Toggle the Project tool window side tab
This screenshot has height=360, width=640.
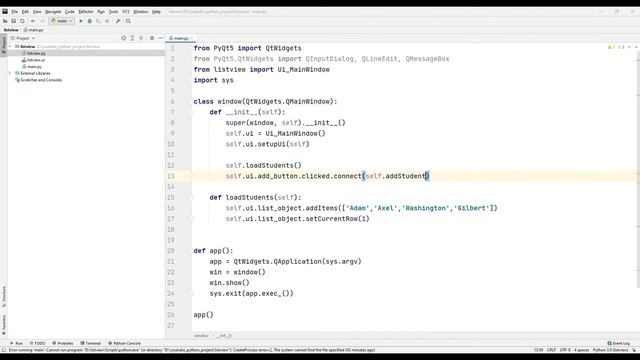point(4,44)
